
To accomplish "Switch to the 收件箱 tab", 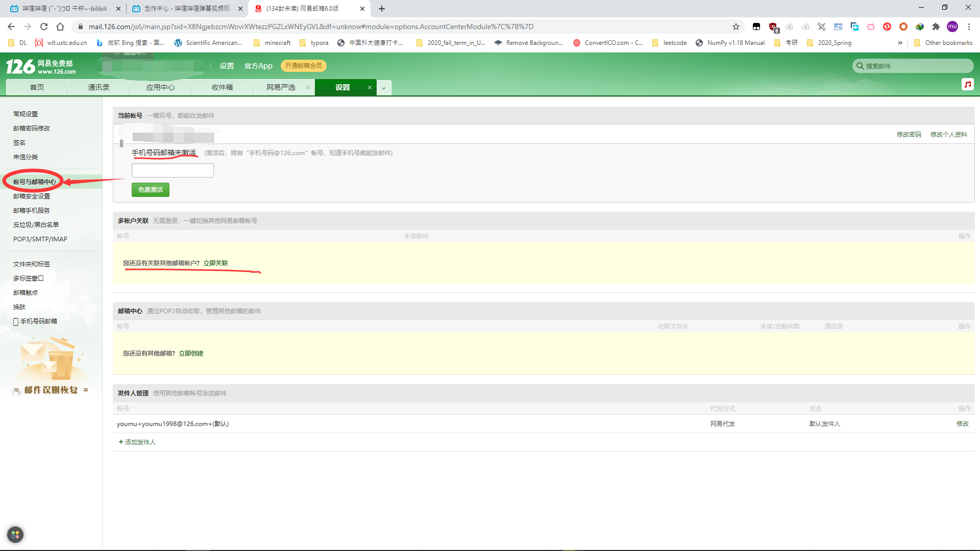I will tap(222, 88).
